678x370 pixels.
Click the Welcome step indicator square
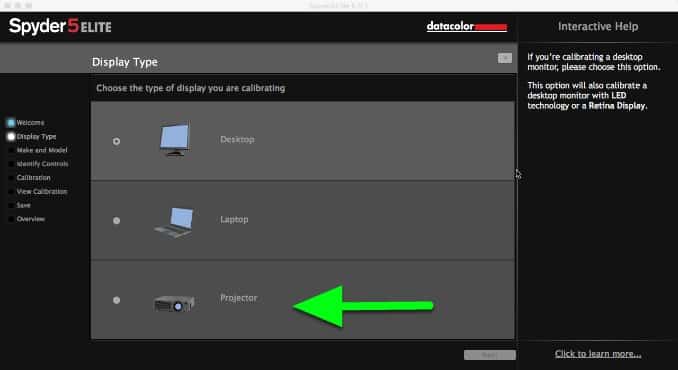(x=11, y=123)
